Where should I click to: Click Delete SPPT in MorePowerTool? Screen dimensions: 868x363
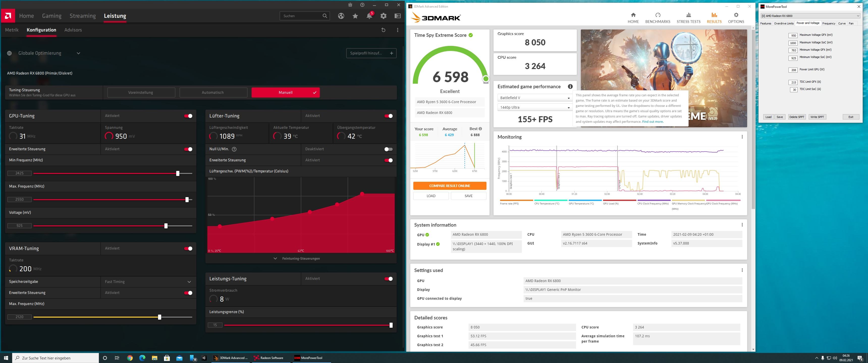point(797,117)
